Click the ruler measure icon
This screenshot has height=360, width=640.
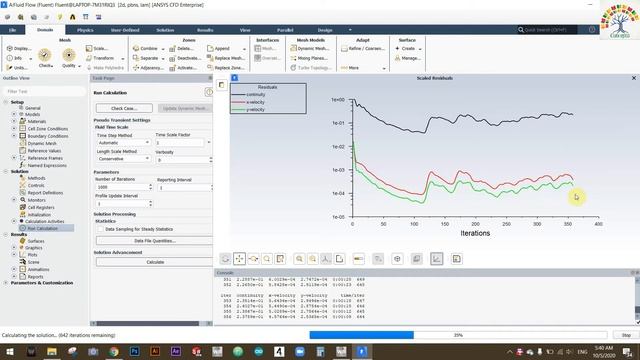tap(358, 259)
